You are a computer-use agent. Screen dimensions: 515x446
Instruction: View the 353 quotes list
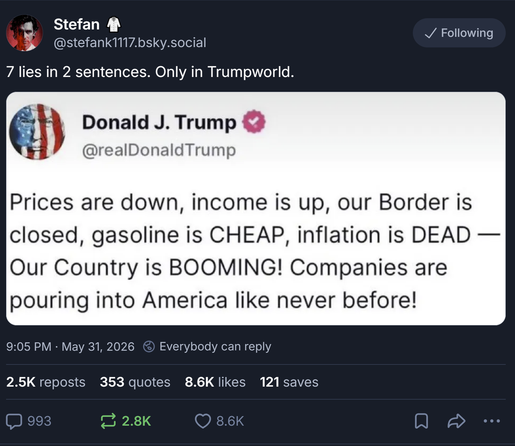(x=135, y=382)
